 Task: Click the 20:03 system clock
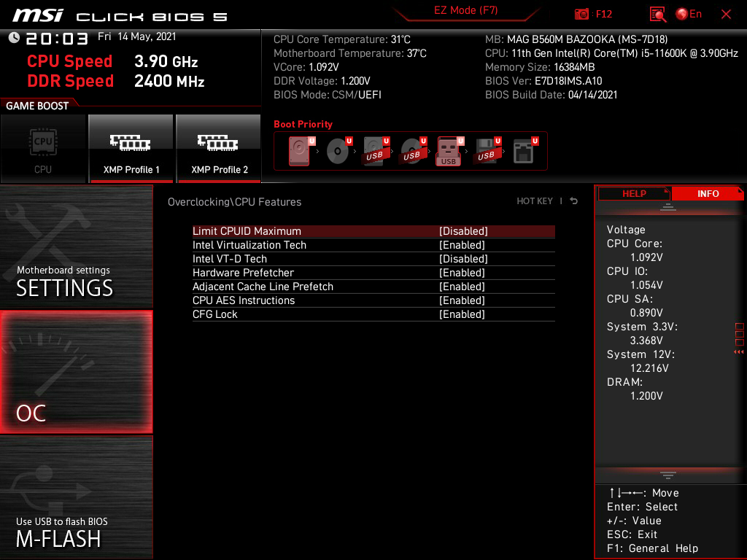coord(57,39)
